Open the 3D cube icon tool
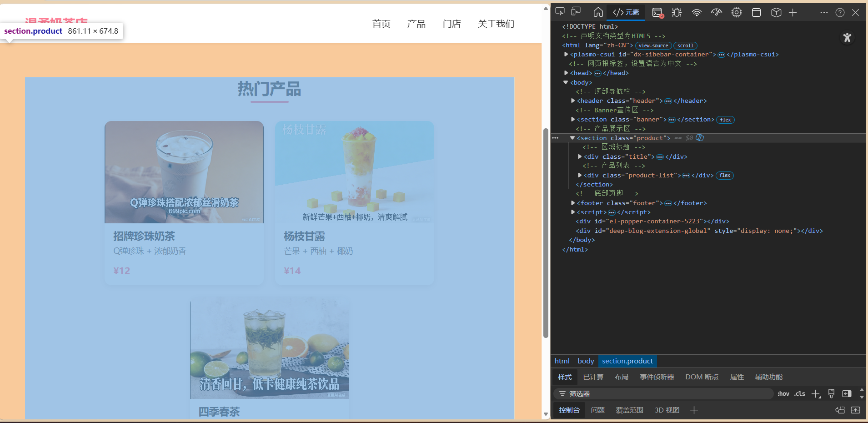The height and width of the screenshot is (423, 868). pos(776,12)
